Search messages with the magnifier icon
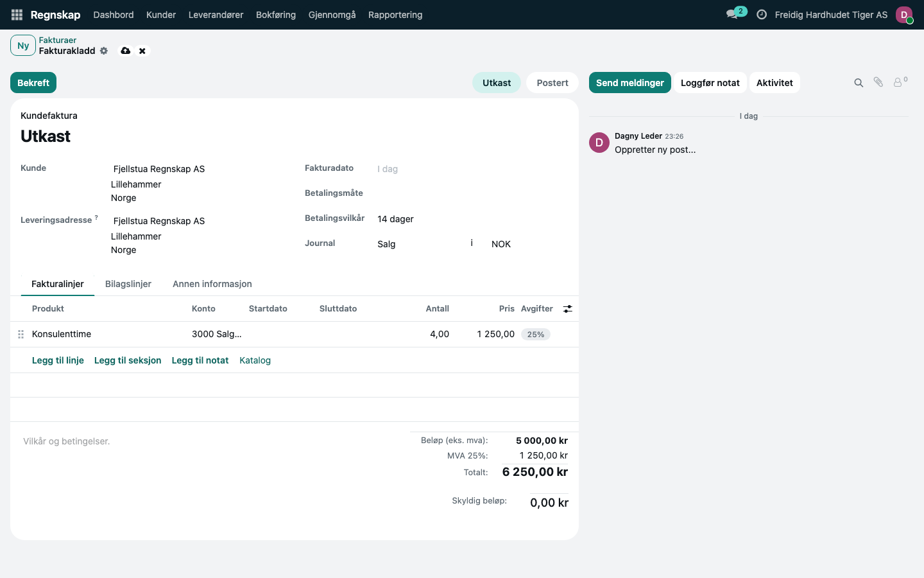 click(x=859, y=83)
